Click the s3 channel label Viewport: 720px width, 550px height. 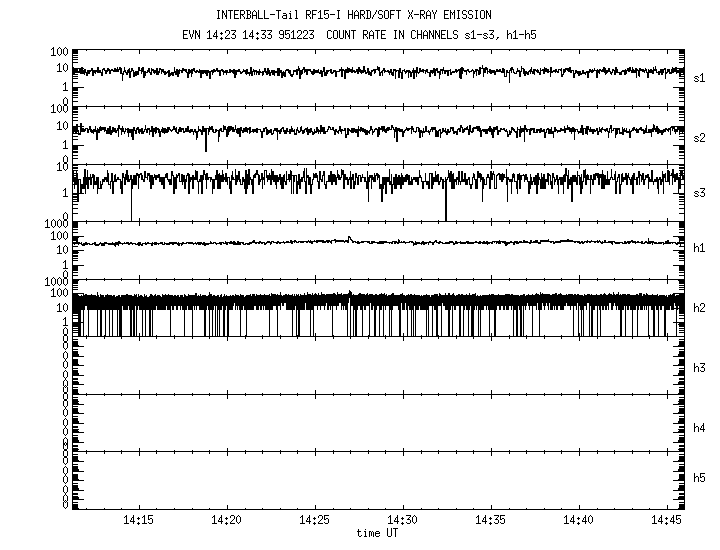click(x=700, y=191)
